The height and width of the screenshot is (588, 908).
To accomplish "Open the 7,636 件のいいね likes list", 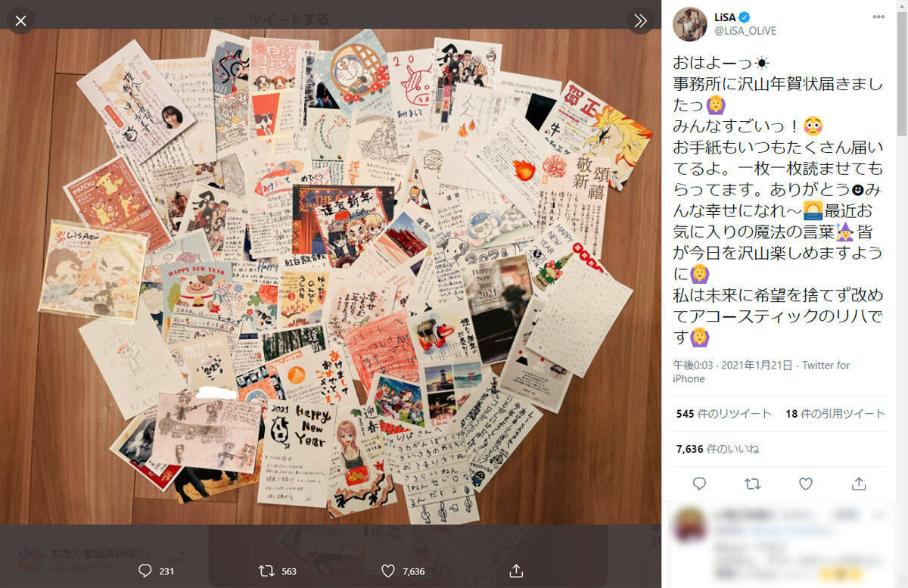I will pos(717,450).
